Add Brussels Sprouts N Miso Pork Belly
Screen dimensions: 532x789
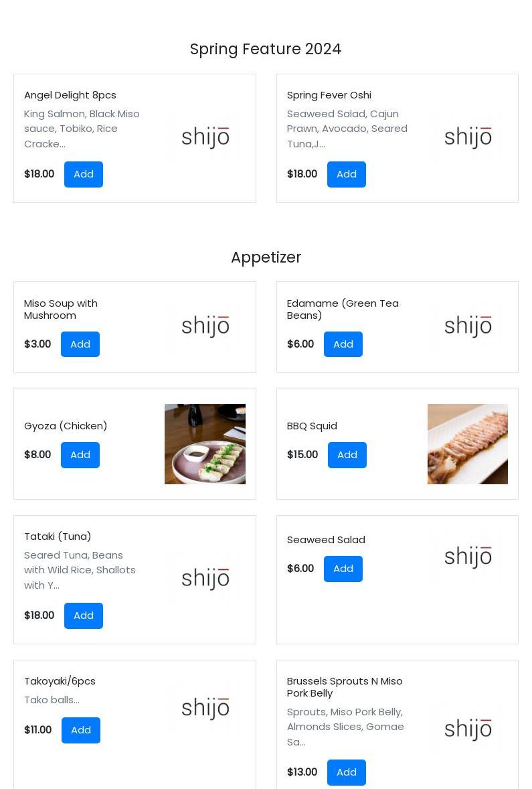click(347, 772)
